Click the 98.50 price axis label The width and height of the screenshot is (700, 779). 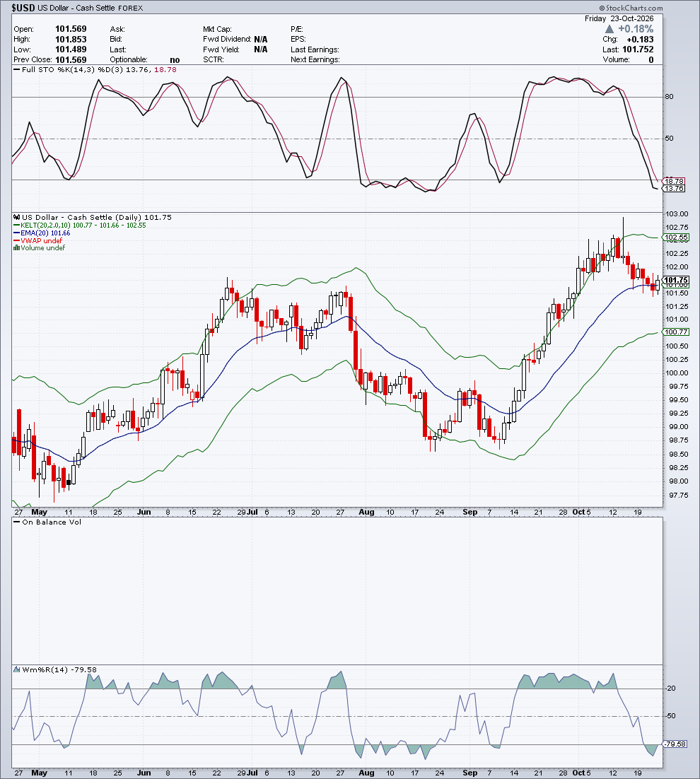point(678,454)
